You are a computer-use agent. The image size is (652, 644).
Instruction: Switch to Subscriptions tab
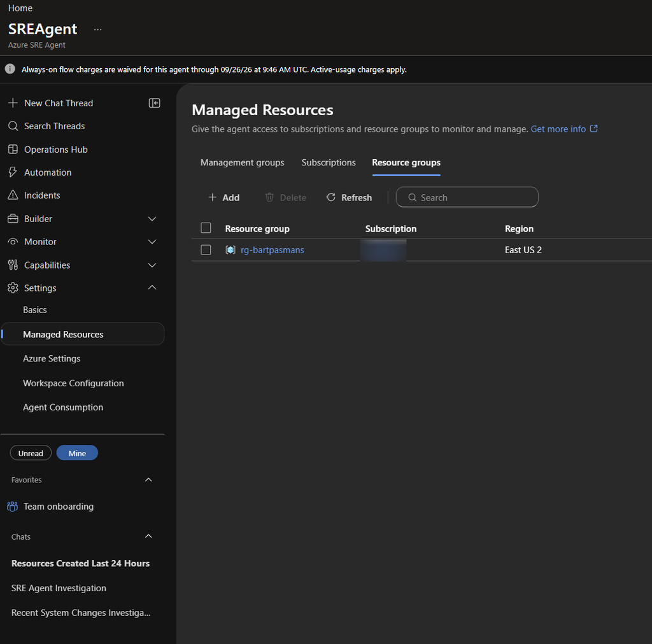click(x=329, y=162)
